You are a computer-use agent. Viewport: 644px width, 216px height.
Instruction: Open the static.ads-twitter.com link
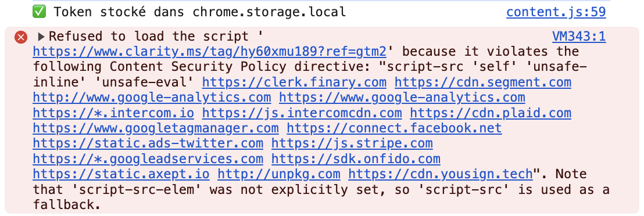(148, 144)
